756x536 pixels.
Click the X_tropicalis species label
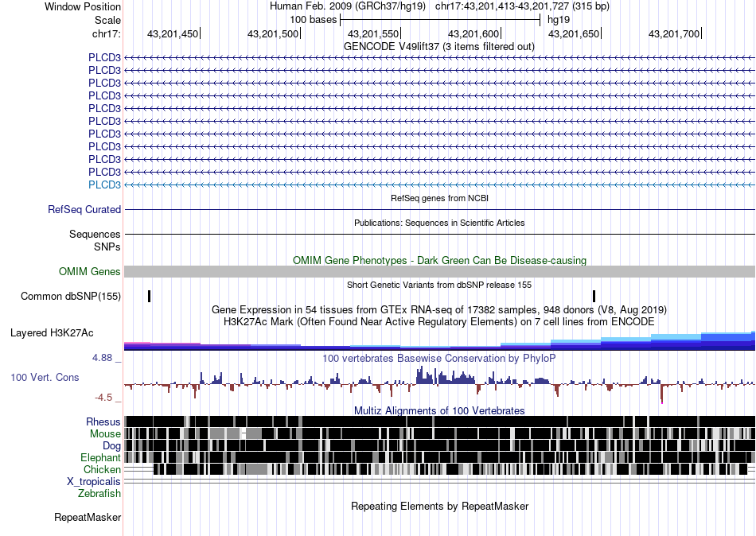click(x=94, y=482)
